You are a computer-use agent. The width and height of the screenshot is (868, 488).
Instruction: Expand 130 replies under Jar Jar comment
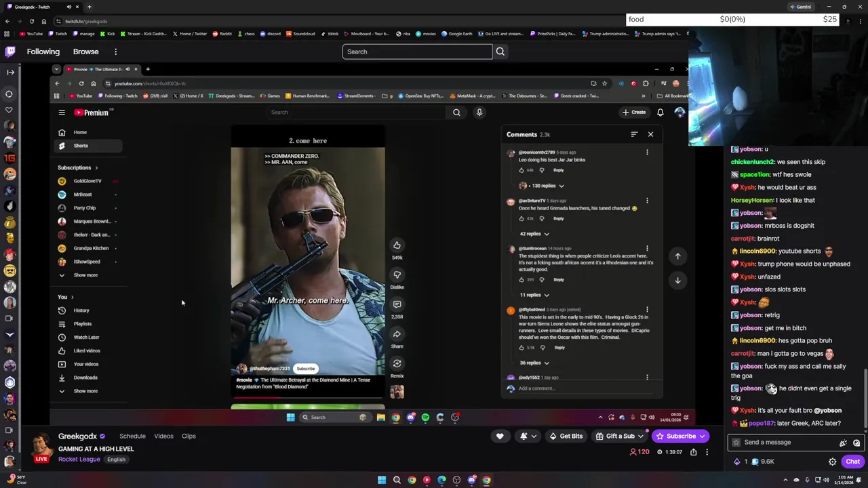[542, 186]
